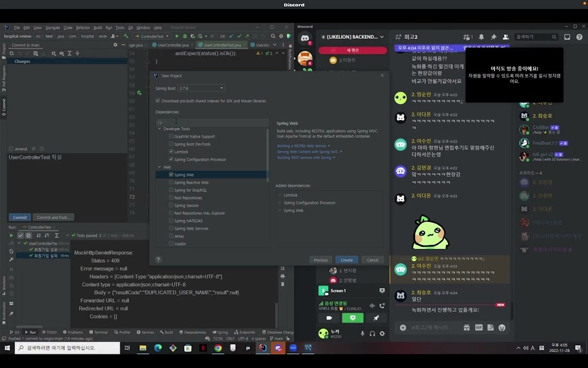588x368 pixels.
Task: Update project via Git blue arrow icon
Action: 231,37
